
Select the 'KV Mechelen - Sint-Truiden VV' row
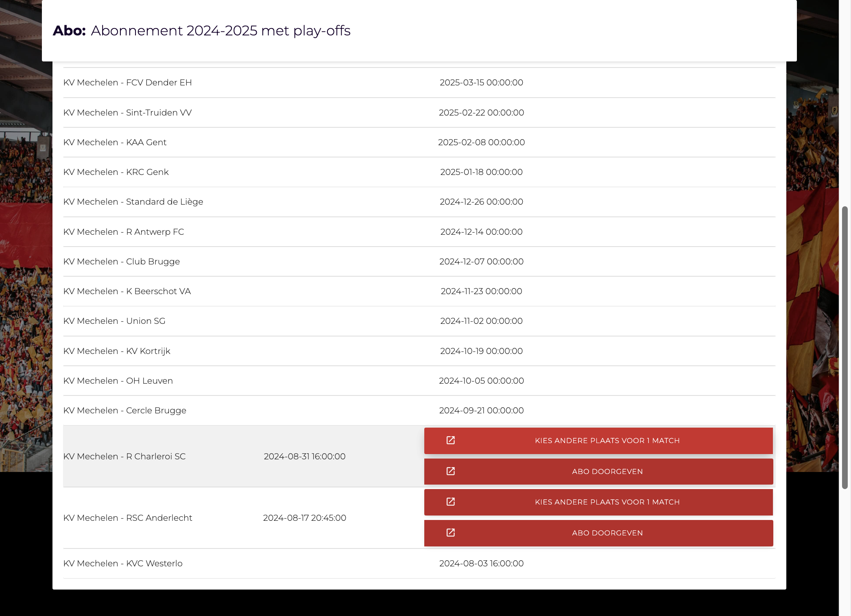pos(419,113)
